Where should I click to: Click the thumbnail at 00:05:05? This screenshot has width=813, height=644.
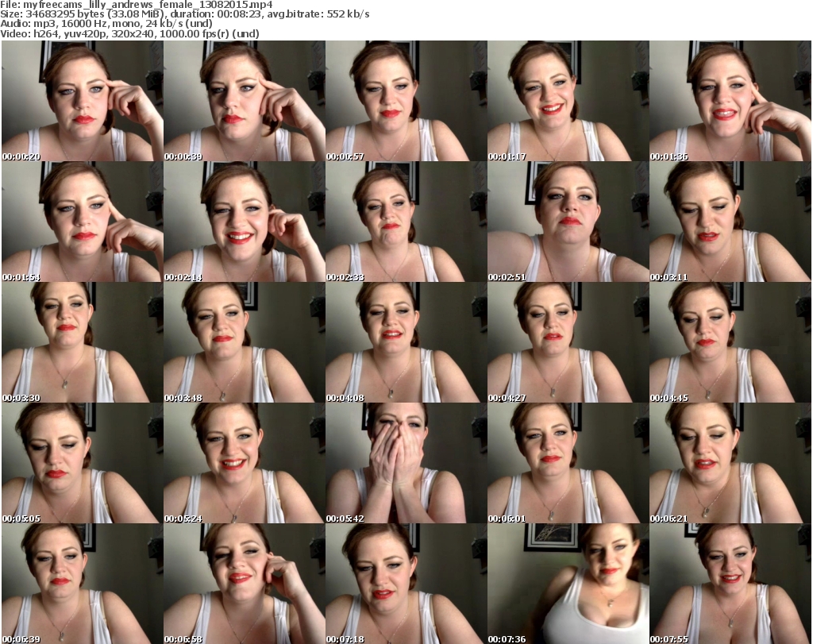point(82,463)
